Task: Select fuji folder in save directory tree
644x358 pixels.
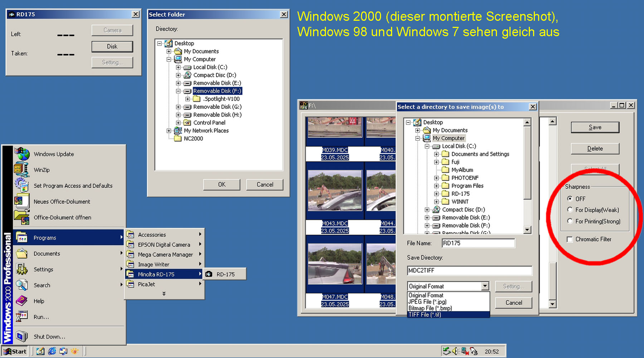Action: coord(455,162)
